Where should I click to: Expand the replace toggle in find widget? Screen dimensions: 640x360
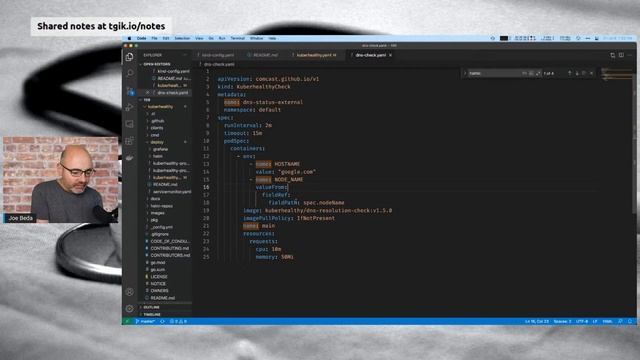[465, 73]
